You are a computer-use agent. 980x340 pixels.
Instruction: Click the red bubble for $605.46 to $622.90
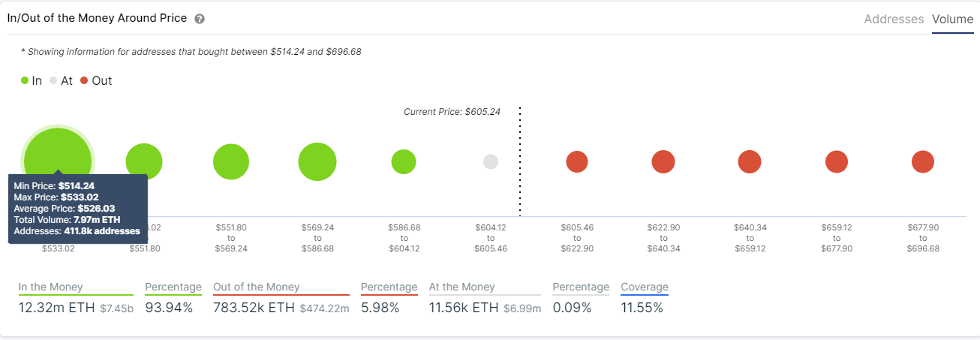point(577,161)
